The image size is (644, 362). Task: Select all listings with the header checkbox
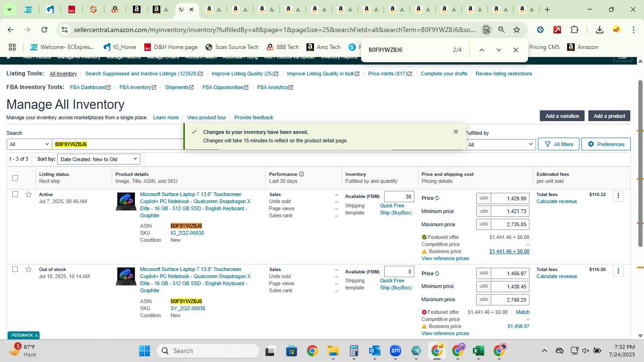click(x=15, y=178)
